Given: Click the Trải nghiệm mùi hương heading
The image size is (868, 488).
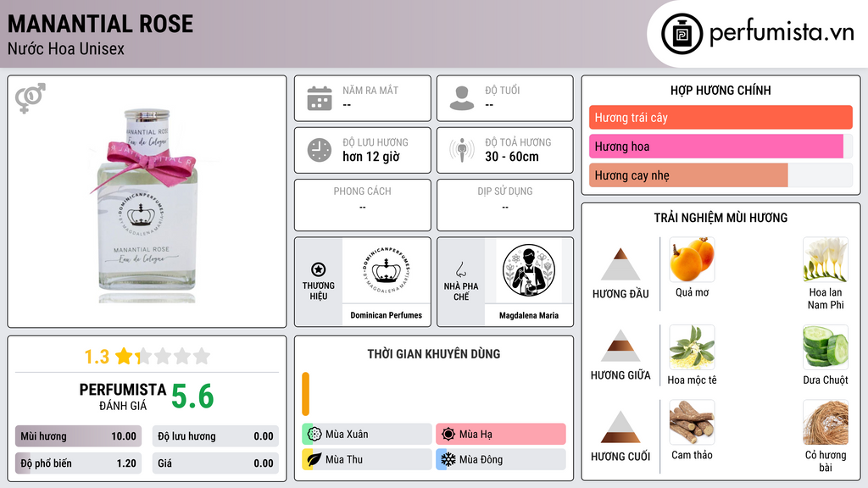Looking at the screenshot, I should point(721,218).
